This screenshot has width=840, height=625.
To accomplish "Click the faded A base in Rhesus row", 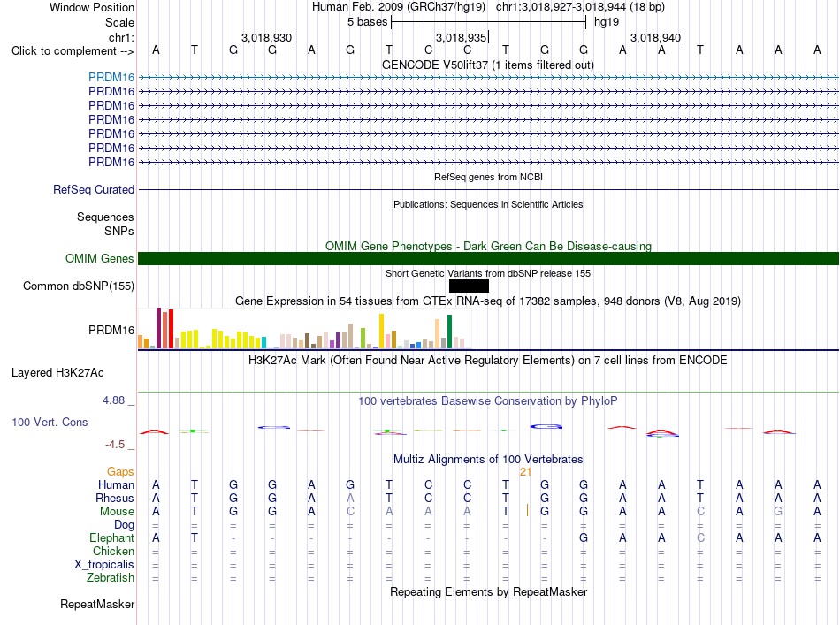I will (x=350, y=498).
